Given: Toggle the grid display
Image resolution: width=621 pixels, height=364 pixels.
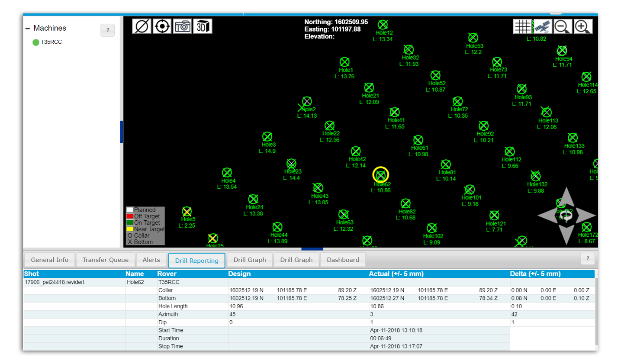Looking at the screenshot, I should [523, 26].
